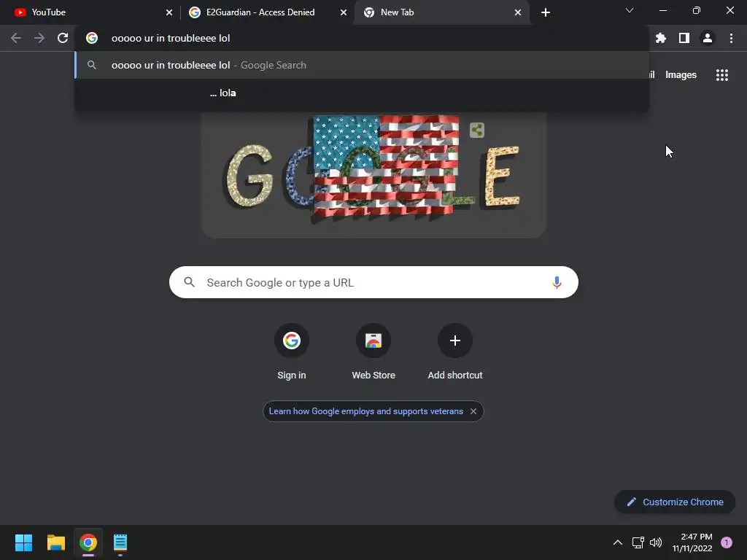Image resolution: width=747 pixels, height=560 pixels.
Task: Open the clock and date flyout
Action: pos(692,542)
